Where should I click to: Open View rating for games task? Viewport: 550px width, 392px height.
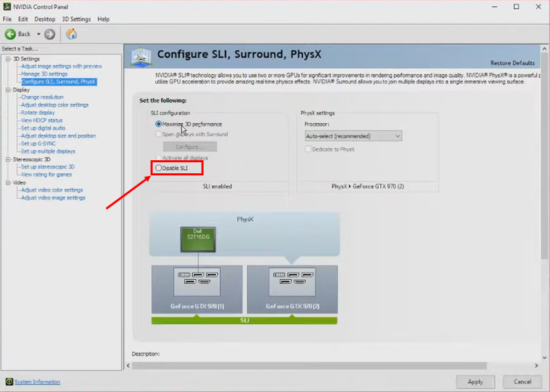[x=46, y=175]
